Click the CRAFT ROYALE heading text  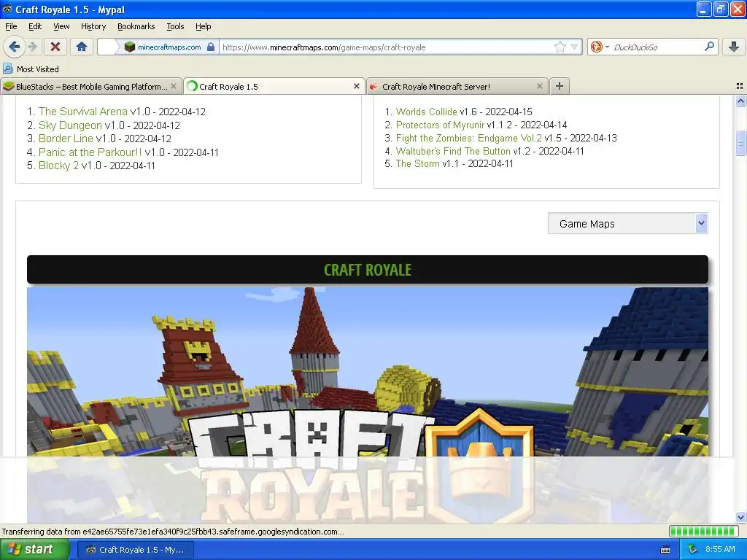coord(368,270)
